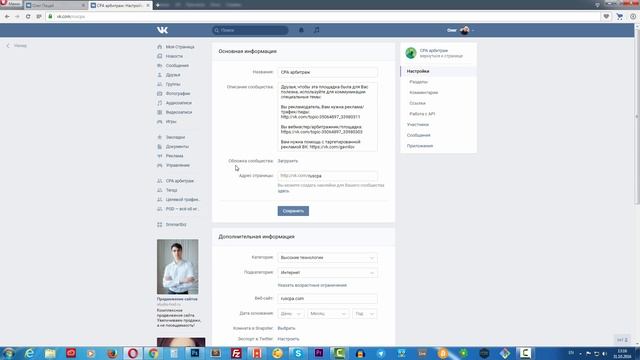
Task: Select 'Разделы' in right settings menu
Action: click(418, 82)
